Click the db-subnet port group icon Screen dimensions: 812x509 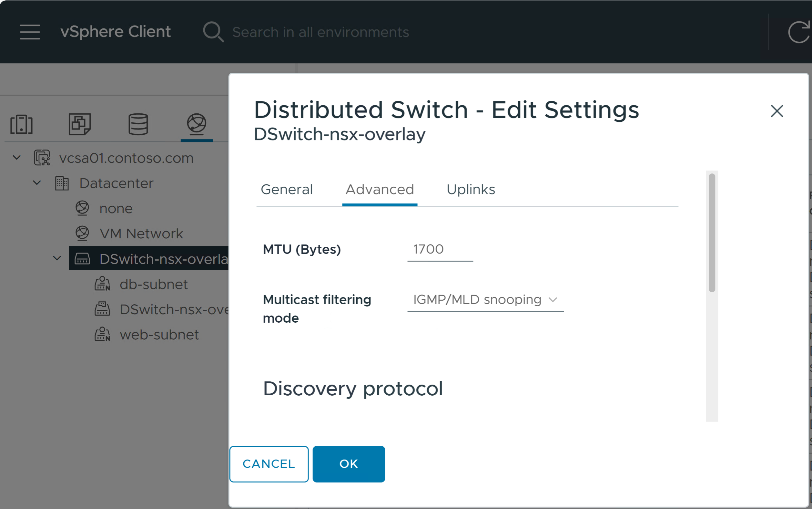(x=102, y=284)
